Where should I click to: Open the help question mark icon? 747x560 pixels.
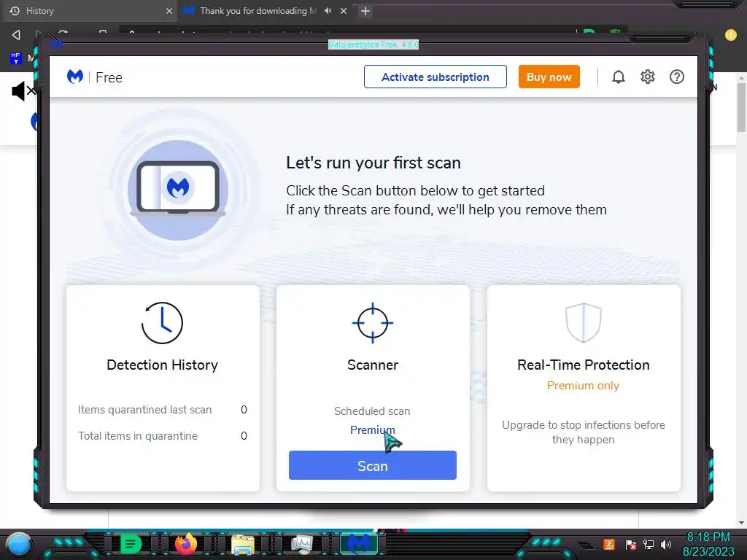point(676,77)
